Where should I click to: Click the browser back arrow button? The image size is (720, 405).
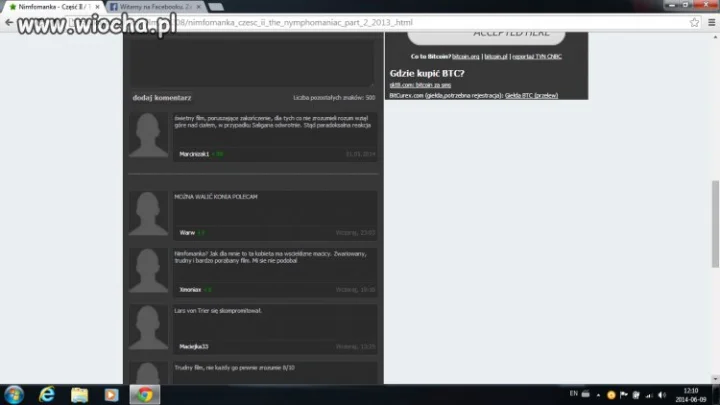9,22
